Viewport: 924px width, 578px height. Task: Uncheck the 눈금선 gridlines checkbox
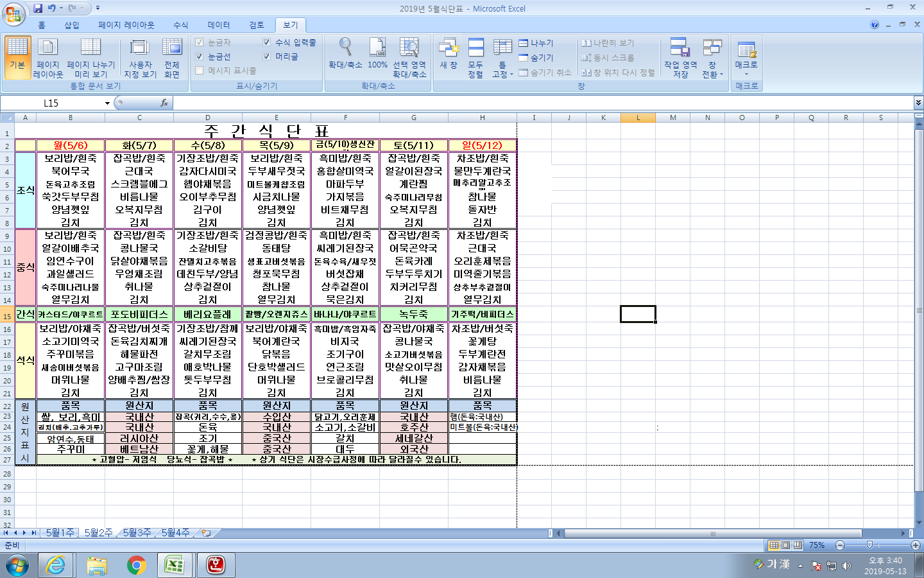click(200, 57)
